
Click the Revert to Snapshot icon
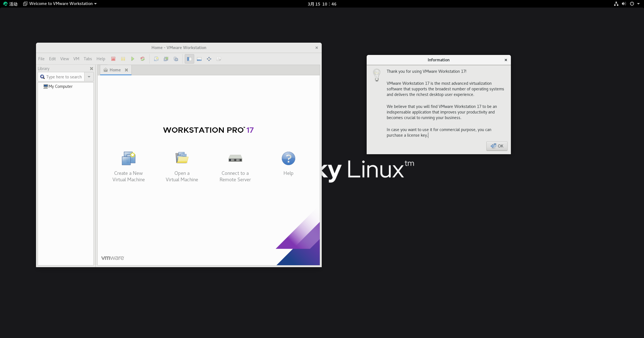[x=166, y=59]
